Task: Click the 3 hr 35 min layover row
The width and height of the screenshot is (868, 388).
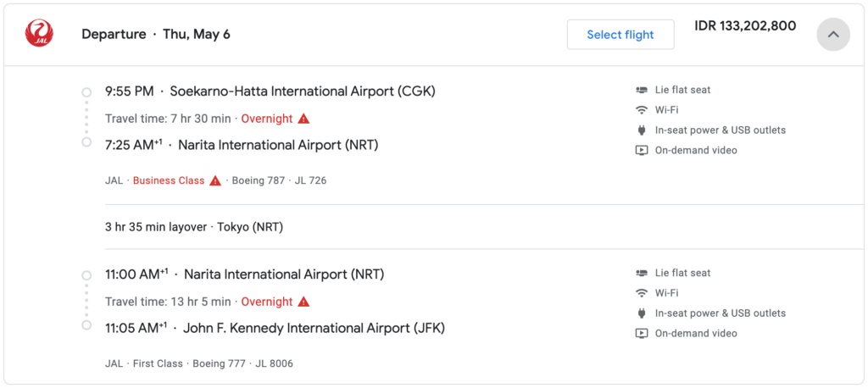Action: [193, 227]
